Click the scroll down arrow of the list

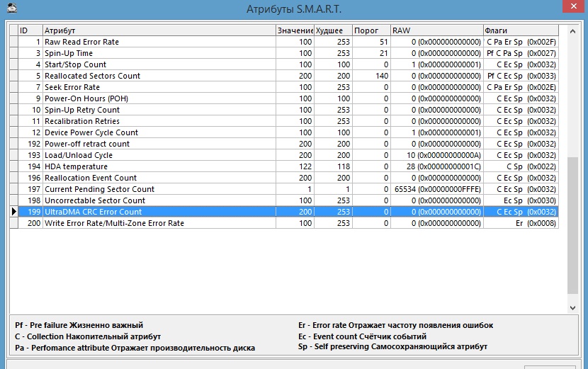tap(572, 308)
